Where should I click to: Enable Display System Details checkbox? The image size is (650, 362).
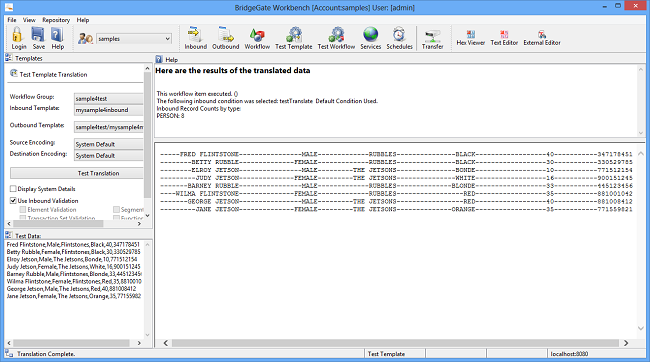(13, 189)
